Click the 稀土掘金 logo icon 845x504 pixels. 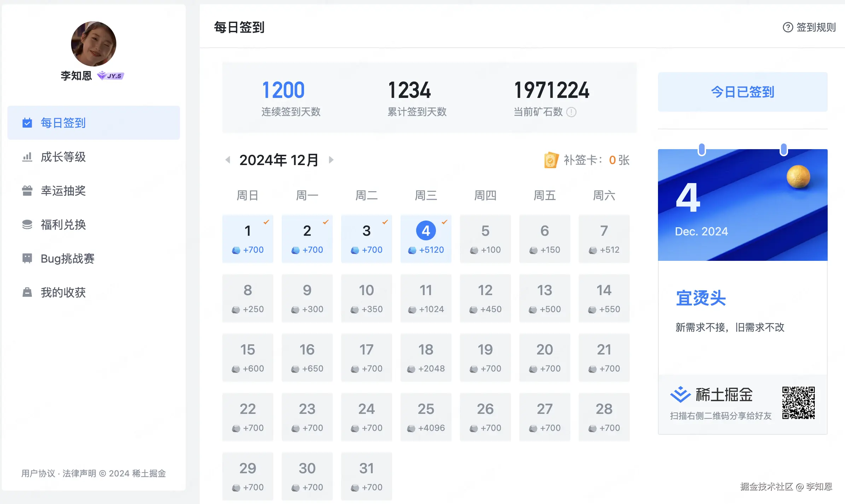(681, 395)
